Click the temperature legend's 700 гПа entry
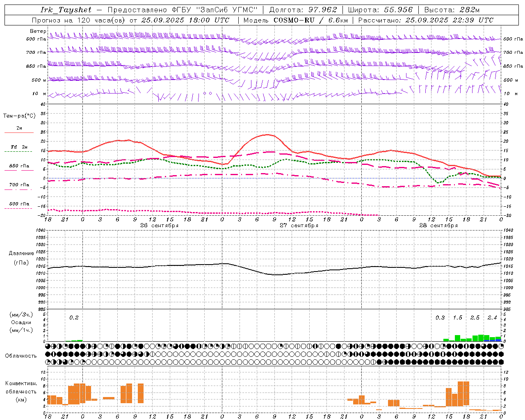 tap(19, 185)
